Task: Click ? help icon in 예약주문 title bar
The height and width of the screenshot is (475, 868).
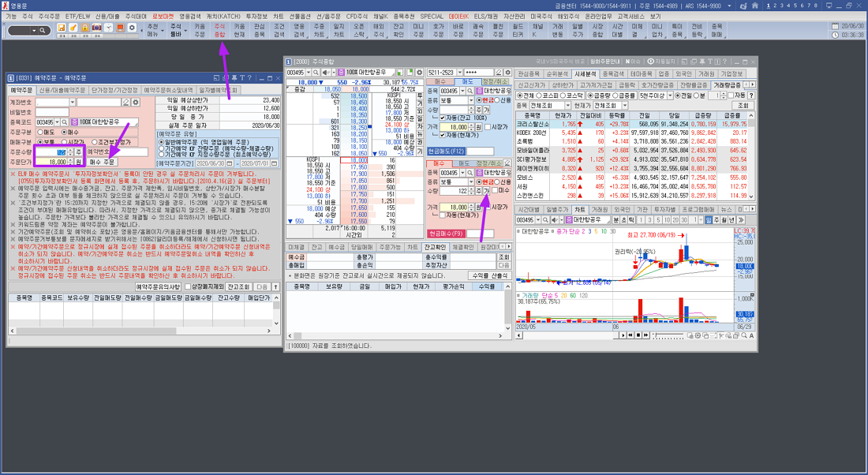Action: point(249,78)
